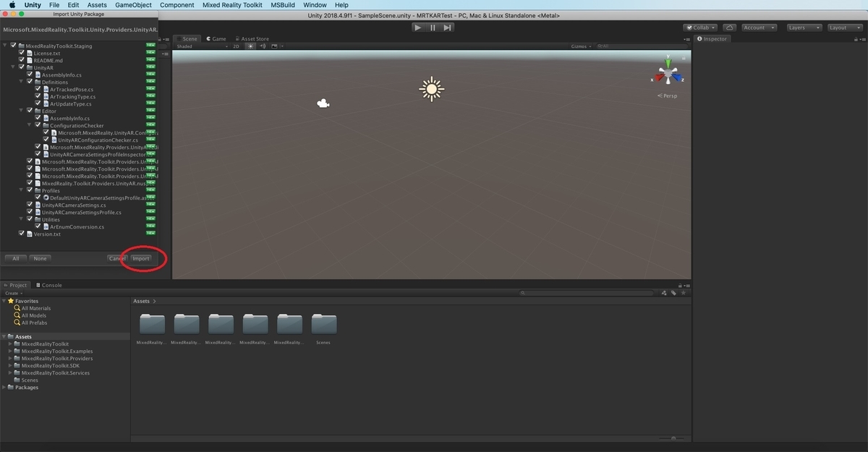868x452 pixels.
Task: Expand the Packages folder
Action: [4, 388]
